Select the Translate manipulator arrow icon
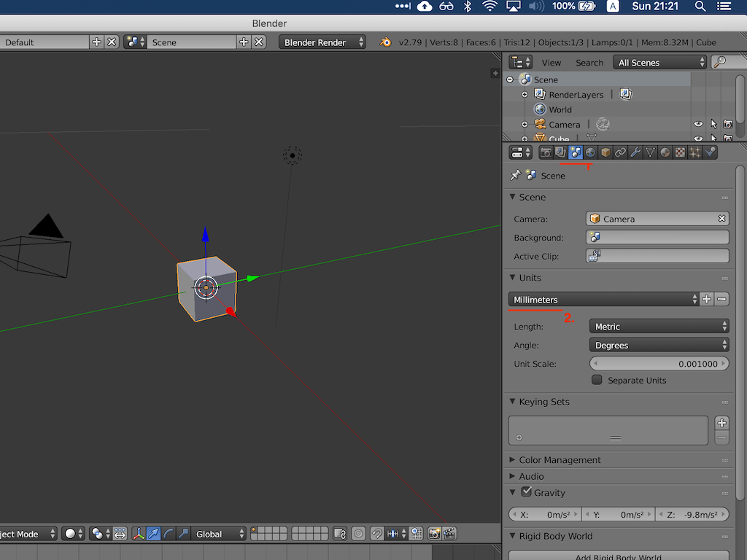The width and height of the screenshot is (747, 560). click(153, 534)
